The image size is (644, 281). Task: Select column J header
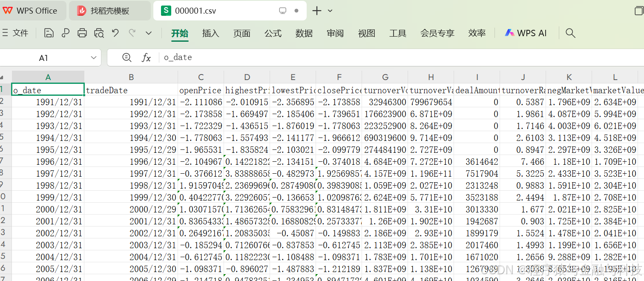click(523, 77)
